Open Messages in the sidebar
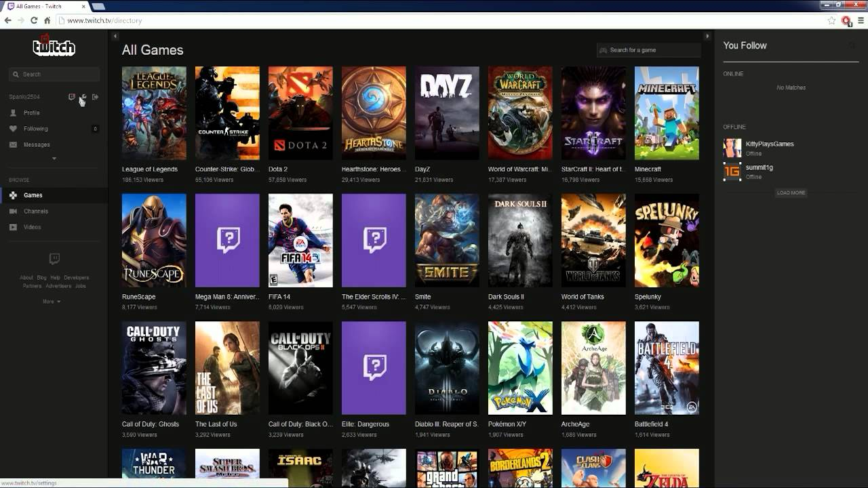 [54, 144]
